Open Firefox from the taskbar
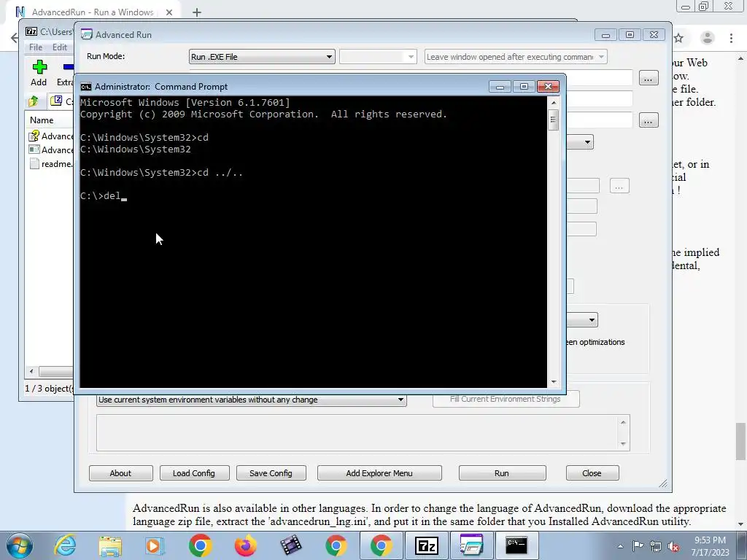 [x=245, y=545]
